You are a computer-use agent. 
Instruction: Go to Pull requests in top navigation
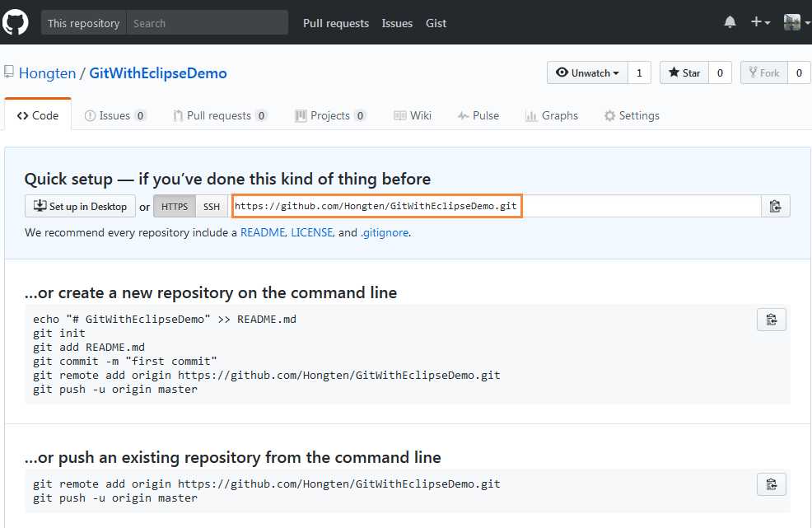coord(335,23)
